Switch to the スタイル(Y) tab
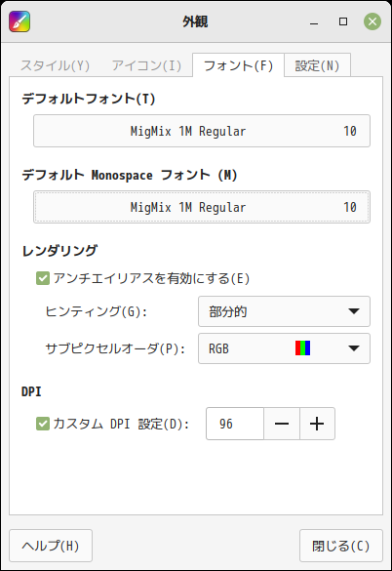 pyautogui.click(x=55, y=65)
